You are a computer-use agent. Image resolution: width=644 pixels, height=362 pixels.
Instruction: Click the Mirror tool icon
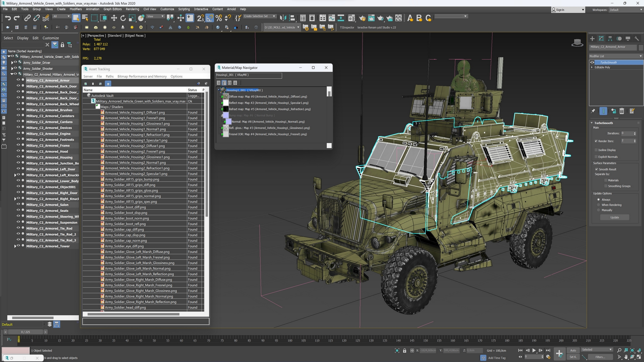[283, 18]
